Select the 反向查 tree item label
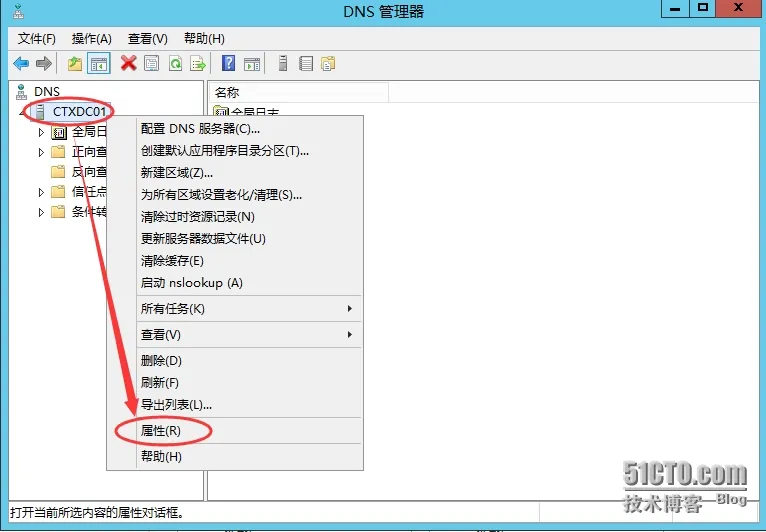Screen dimensions: 766x532 [x=89, y=172]
